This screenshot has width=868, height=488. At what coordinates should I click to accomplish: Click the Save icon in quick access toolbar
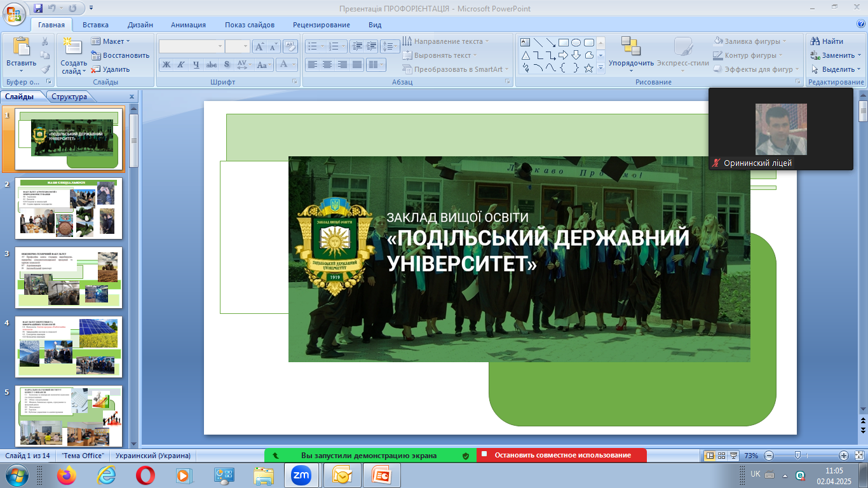pyautogui.click(x=38, y=8)
